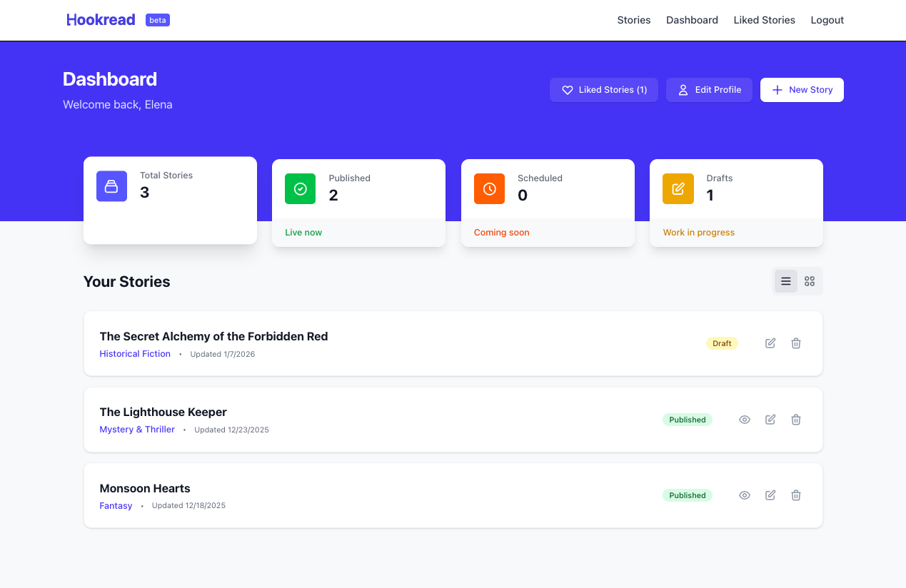Image resolution: width=906 pixels, height=588 pixels.
Task: Show Monsoon Hearts using the eye icon
Action: click(744, 495)
